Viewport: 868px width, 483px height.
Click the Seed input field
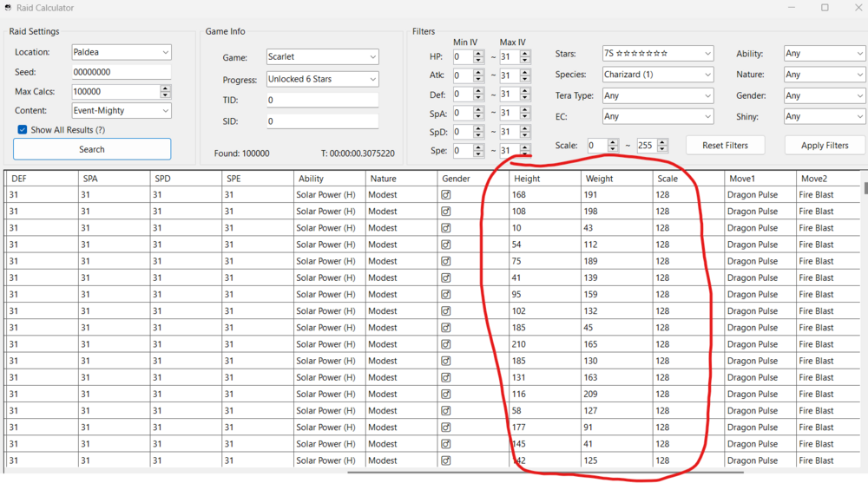click(x=121, y=73)
